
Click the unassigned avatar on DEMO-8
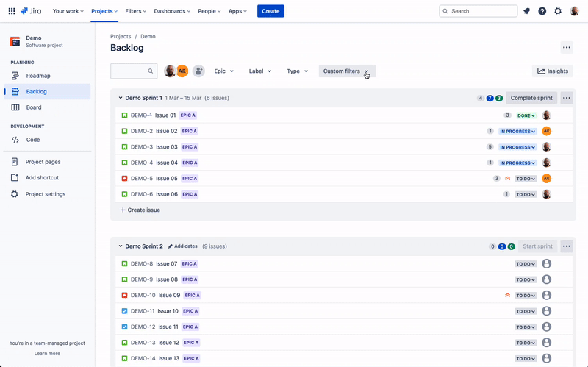(547, 264)
